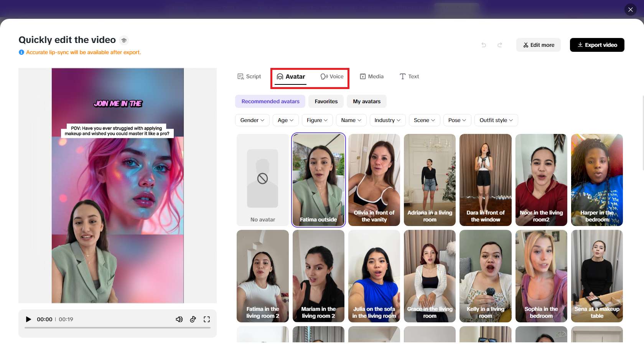
Task: Select Fatima in the living room 2 avatar
Action: 263,276
